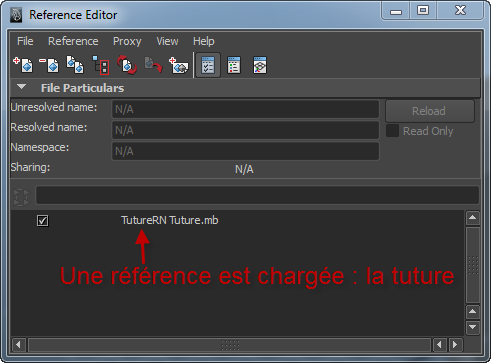Select the List Reference Edits view icon
The height and width of the screenshot is (363, 491).
tap(234, 65)
